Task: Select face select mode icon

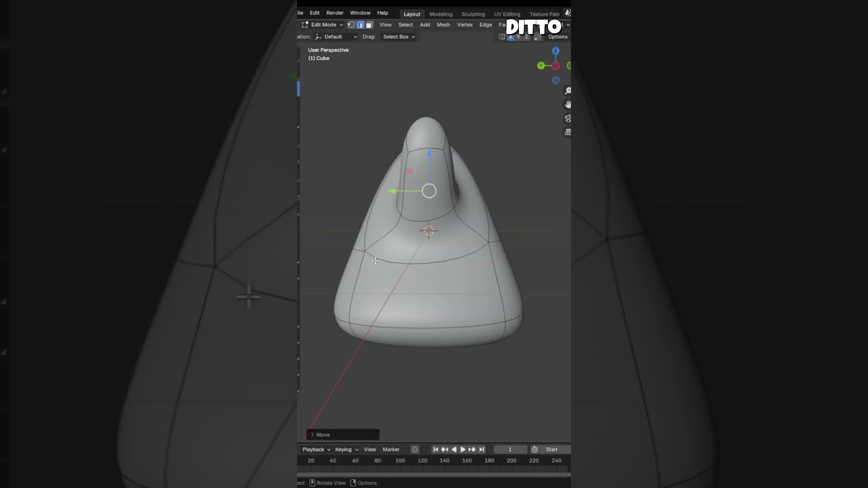Action: pos(369,24)
